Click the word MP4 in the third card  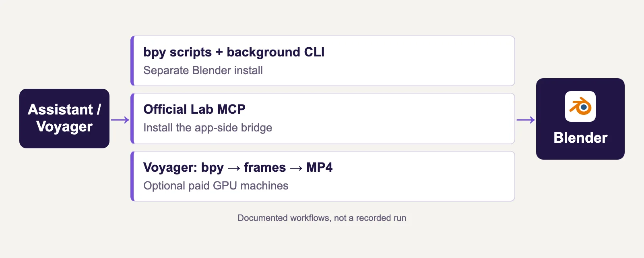point(320,167)
